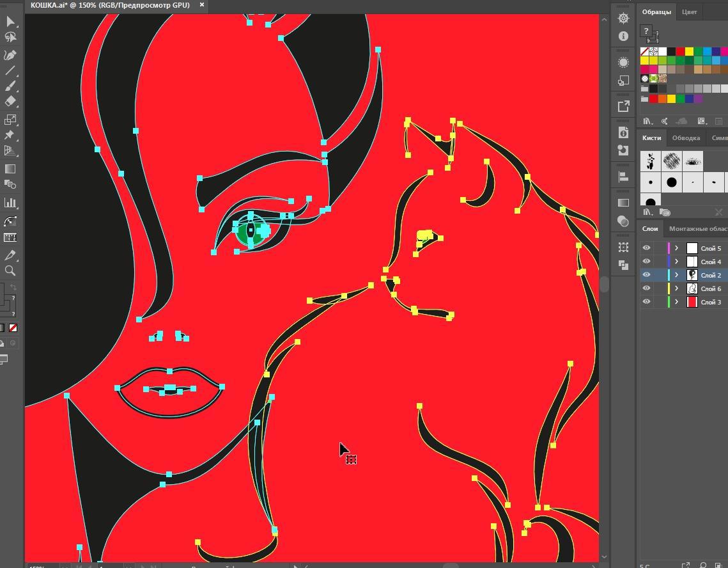Switch to the Цвет tab

tap(689, 12)
